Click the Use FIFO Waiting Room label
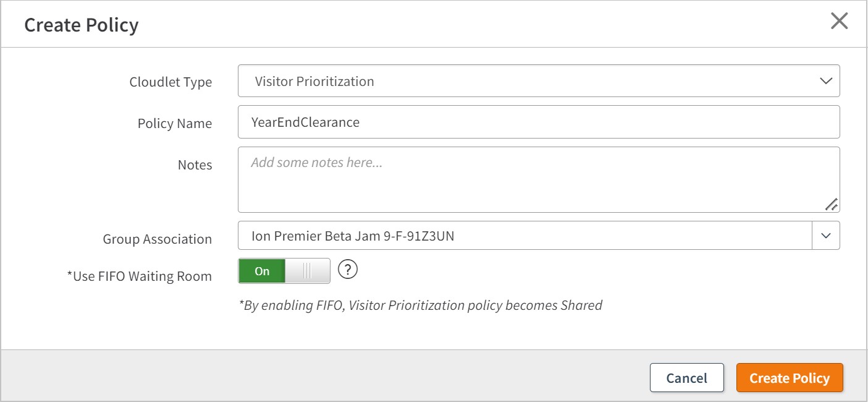This screenshot has height=402, width=868. pos(139,276)
